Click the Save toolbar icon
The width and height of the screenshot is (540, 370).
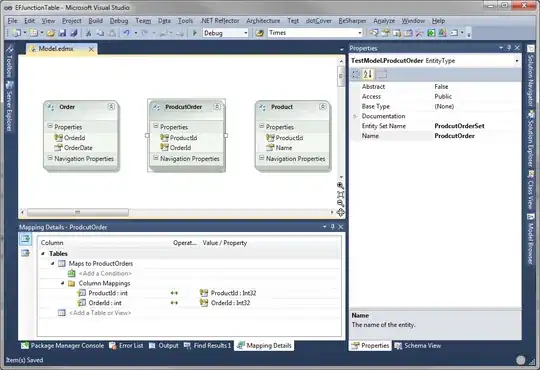[x=62, y=33]
